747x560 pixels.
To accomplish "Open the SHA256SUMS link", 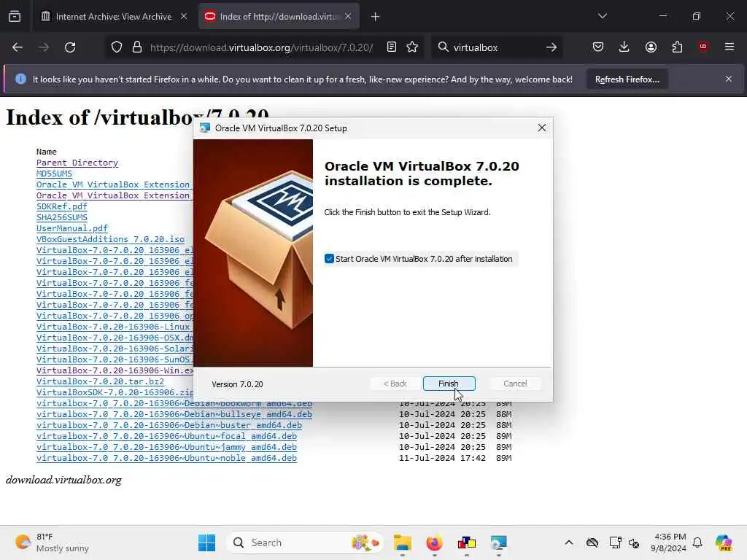I will [x=62, y=217].
